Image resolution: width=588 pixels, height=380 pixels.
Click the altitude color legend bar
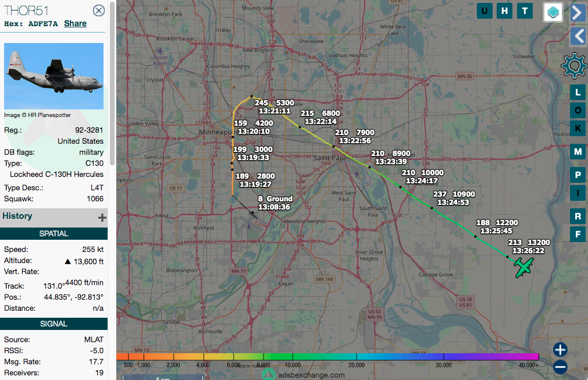point(327,357)
